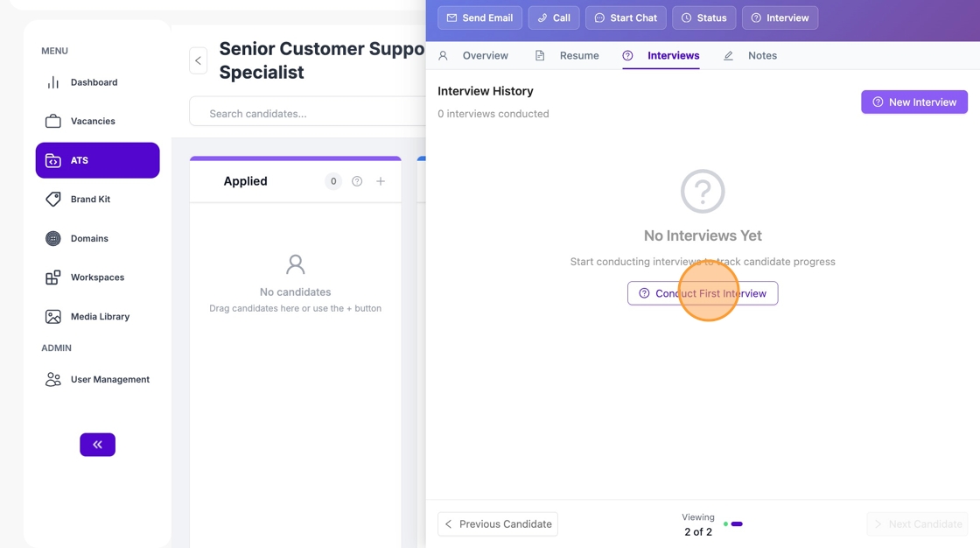
Task: Select Vacancies in the sidebar
Action: click(92, 121)
